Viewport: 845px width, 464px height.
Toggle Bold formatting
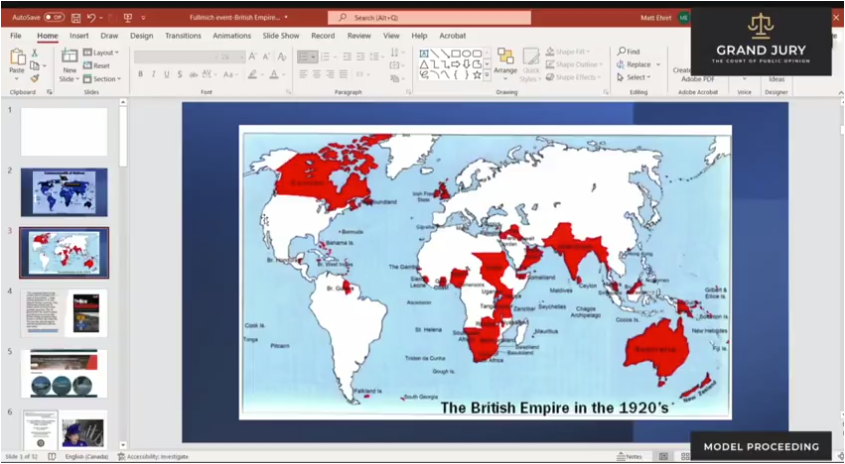coord(141,74)
